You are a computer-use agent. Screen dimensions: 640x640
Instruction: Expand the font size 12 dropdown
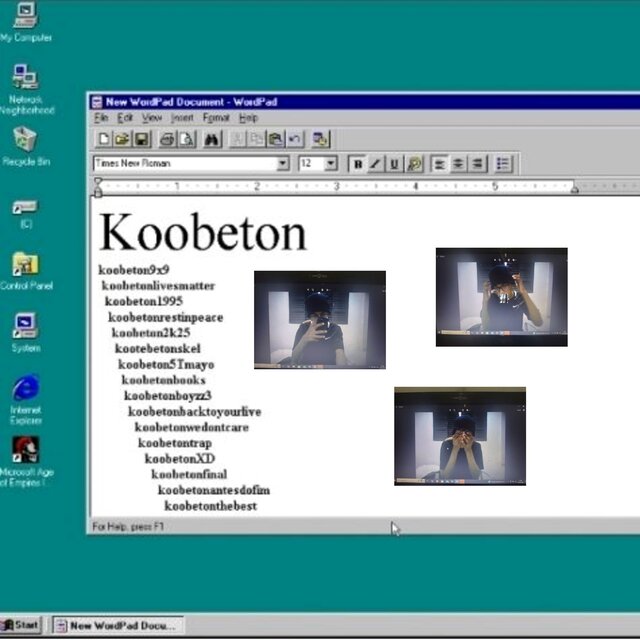click(331, 164)
